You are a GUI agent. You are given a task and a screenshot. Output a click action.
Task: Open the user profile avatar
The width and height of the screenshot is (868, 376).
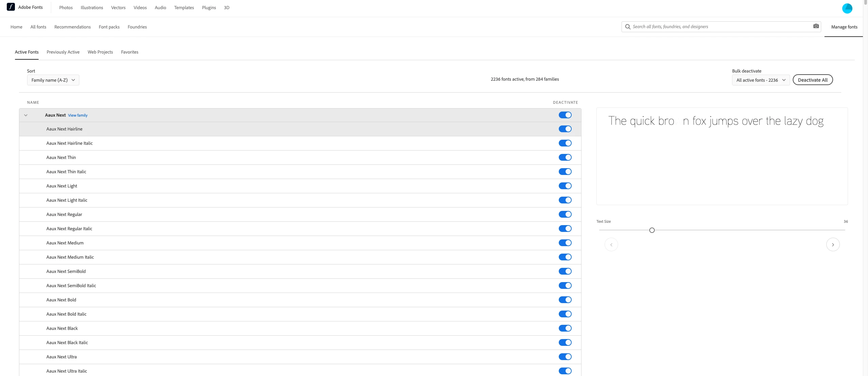point(847,8)
